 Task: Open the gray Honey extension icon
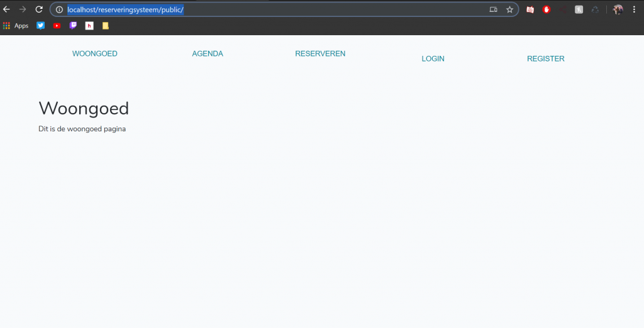(x=579, y=9)
